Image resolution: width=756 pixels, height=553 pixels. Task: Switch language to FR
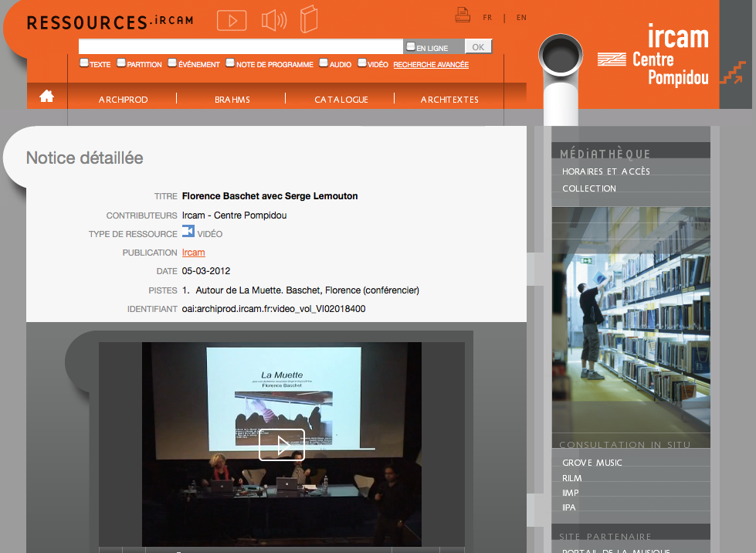click(487, 17)
